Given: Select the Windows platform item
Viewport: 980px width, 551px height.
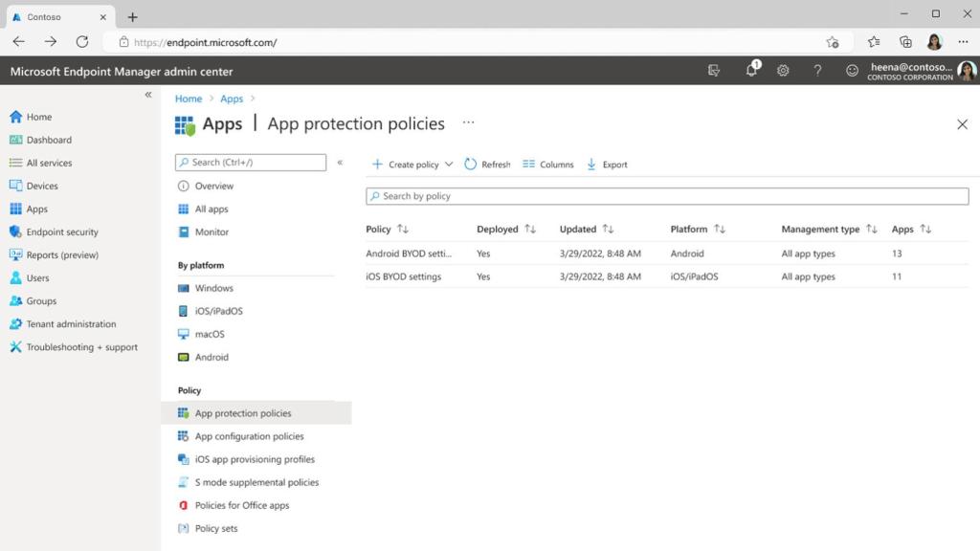Looking at the screenshot, I should pyautogui.click(x=206, y=288).
